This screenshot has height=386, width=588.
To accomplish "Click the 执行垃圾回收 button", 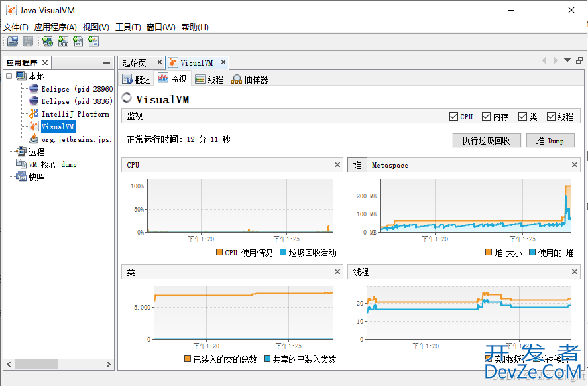I will (487, 141).
